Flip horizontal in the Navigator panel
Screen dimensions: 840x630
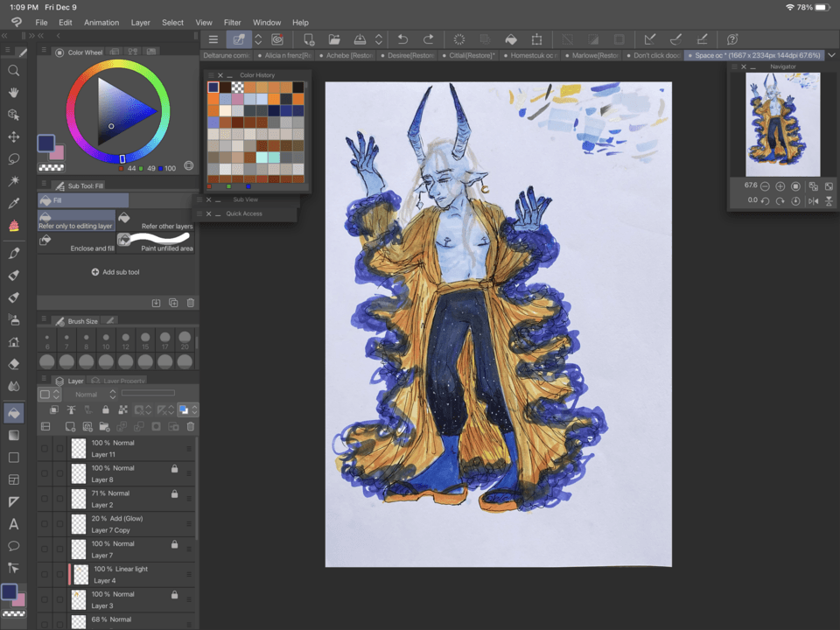point(813,201)
